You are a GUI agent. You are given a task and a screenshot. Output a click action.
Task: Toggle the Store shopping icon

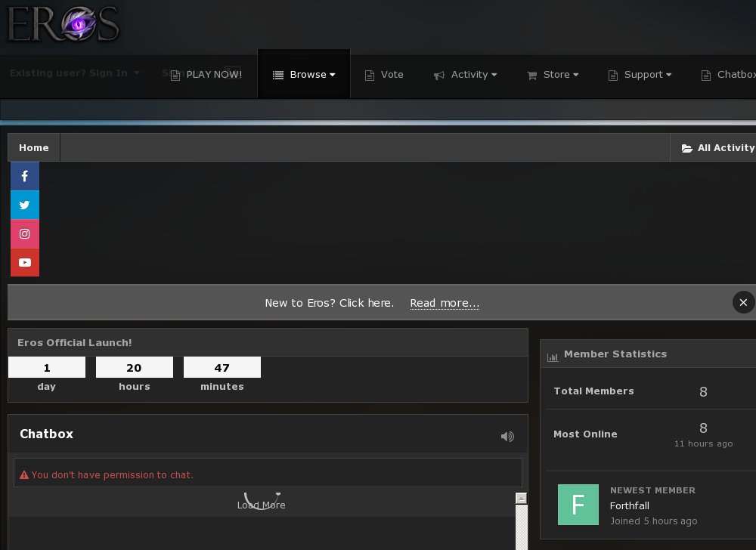[x=531, y=74]
